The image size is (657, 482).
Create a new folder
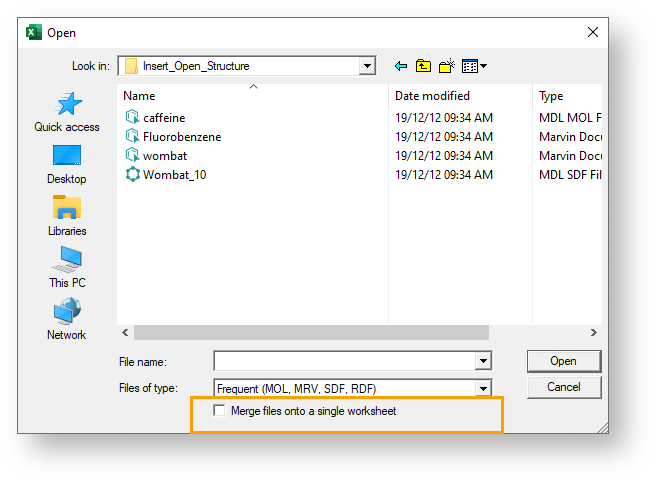pyautogui.click(x=446, y=66)
